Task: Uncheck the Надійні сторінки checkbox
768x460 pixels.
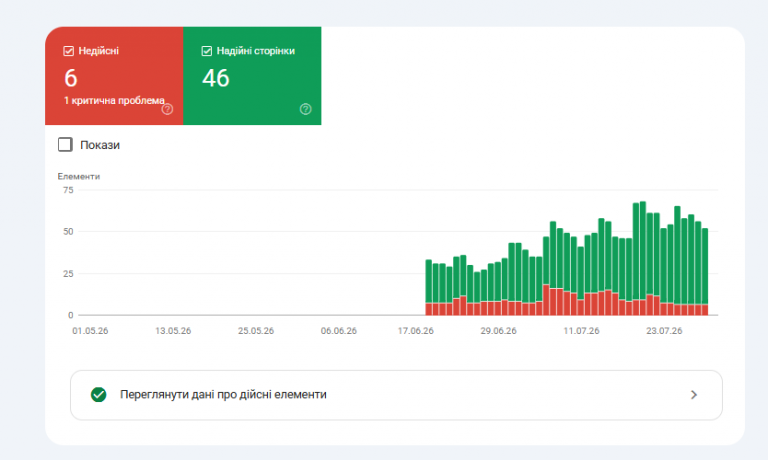Action: pyautogui.click(x=207, y=51)
